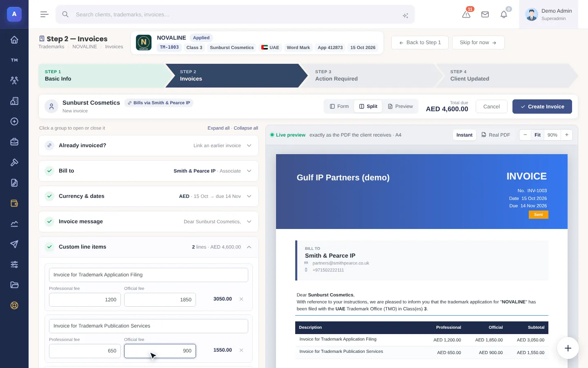588x368 pixels.
Task: Open the building sidebar icon
Action: pos(14,101)
